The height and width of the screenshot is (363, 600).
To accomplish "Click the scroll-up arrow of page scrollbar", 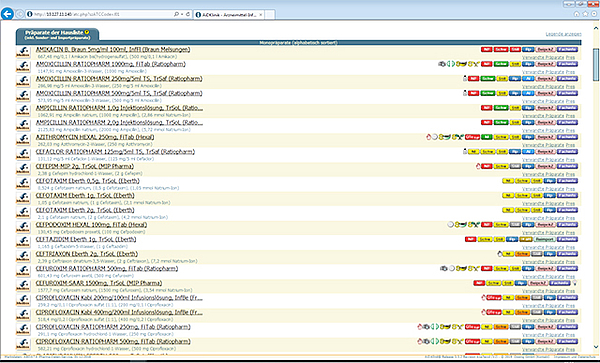I will (x=596, y=28).
